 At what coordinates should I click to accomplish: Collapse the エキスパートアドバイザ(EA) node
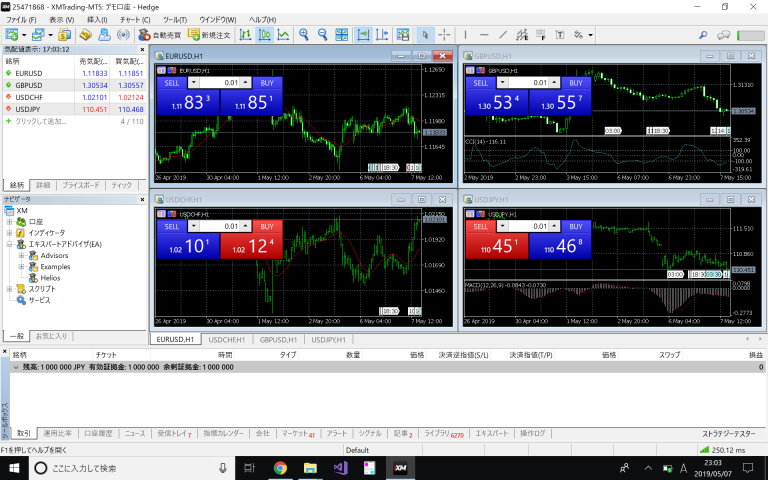tap(9, 244)
